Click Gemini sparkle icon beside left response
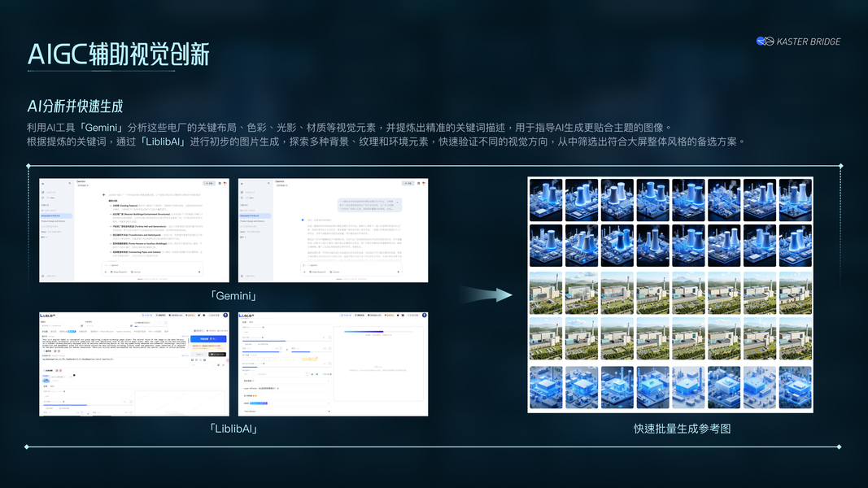 103,194
